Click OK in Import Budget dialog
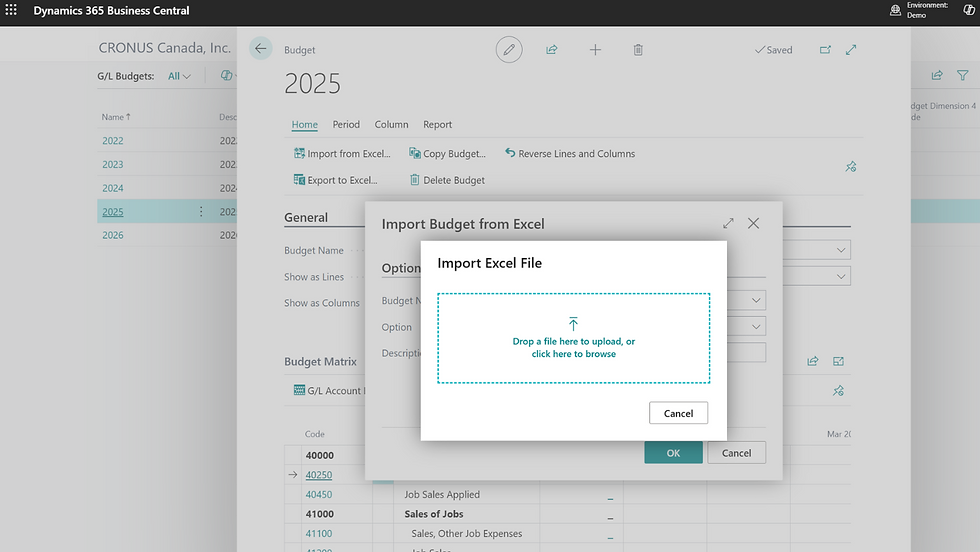Image resolution: width=980 pixels, height=552 pixels. click(x=673, y=453)
